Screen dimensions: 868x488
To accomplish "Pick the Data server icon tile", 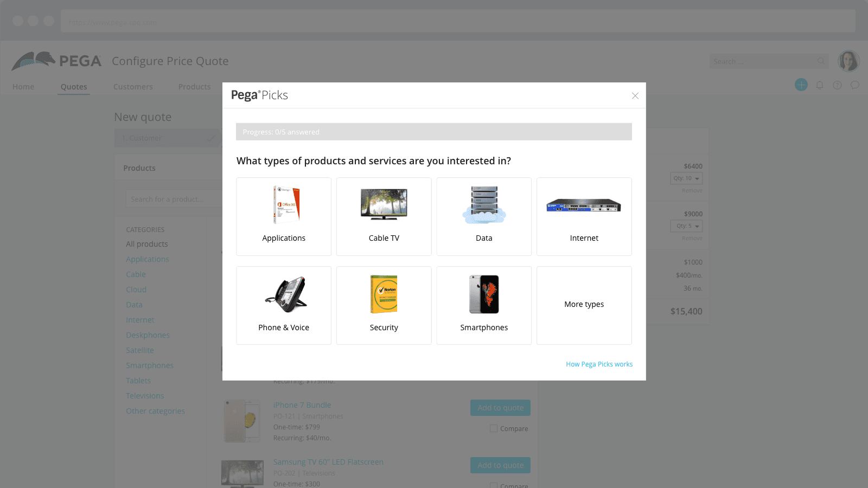I will point(484,216).
